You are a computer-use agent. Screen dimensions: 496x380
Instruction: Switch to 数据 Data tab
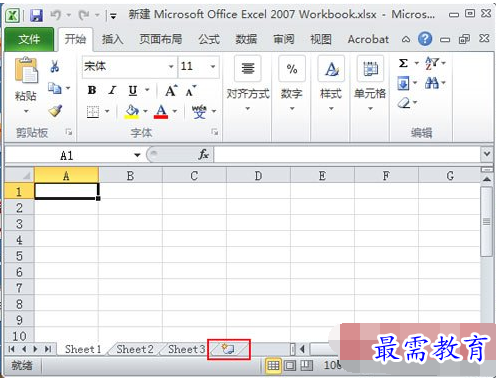(x=246, y=39)
